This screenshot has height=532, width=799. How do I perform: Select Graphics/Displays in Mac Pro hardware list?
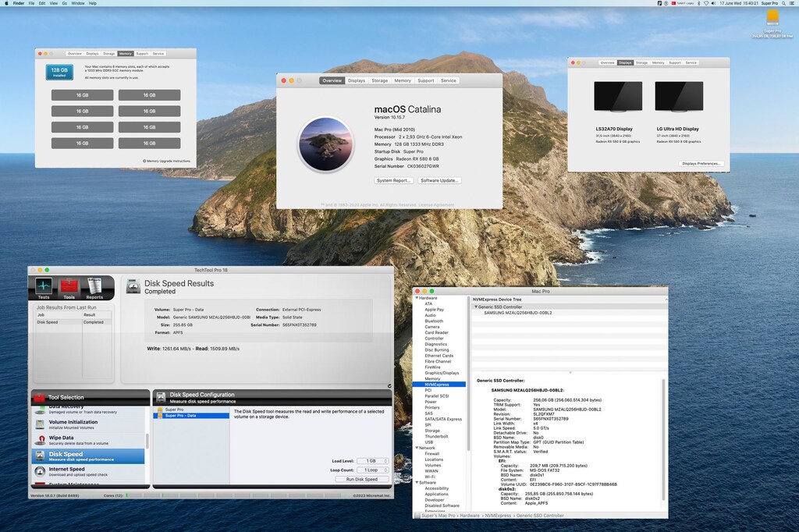[x=442, y=373]
